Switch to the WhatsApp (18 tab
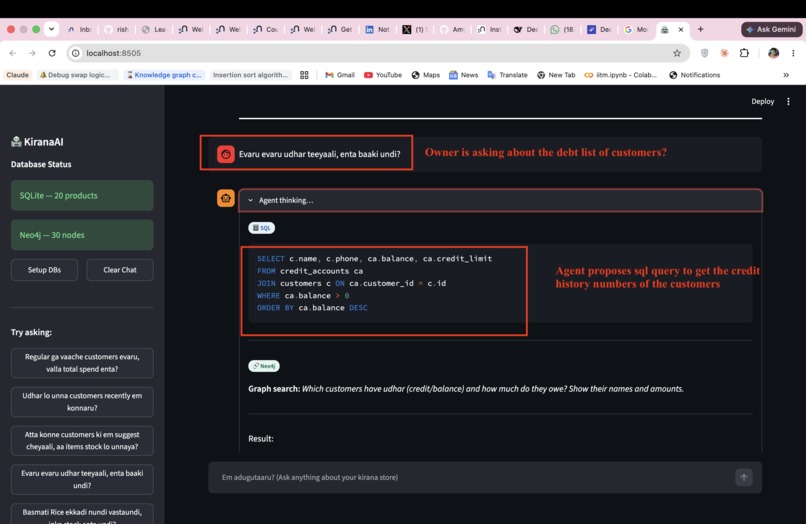Viewport: 806px width, 524px height. 562,29
